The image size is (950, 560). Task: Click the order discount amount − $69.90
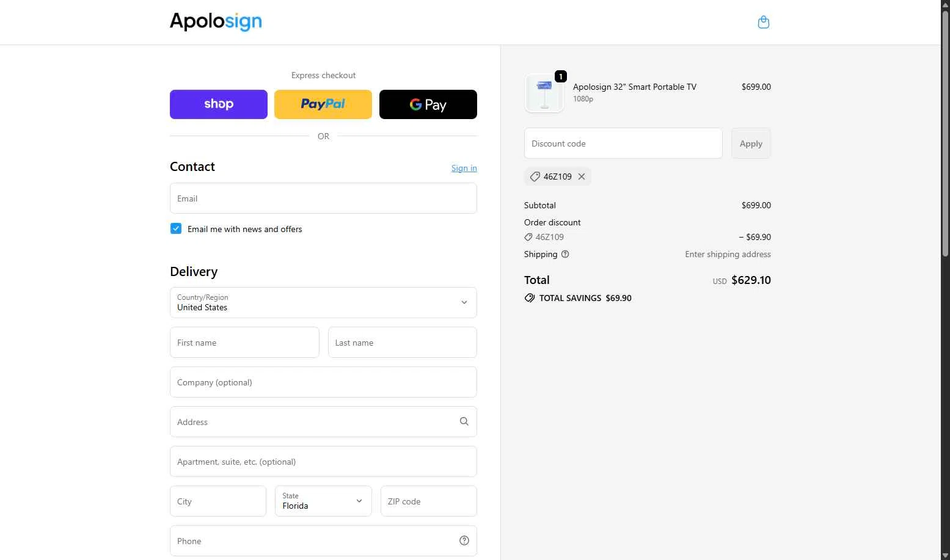(x=755, y=237)
